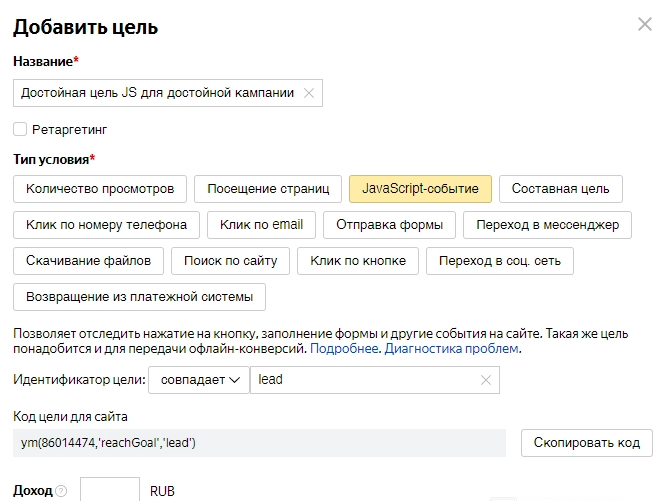Close the Добавить цель dialog

(x=645, y=25)
